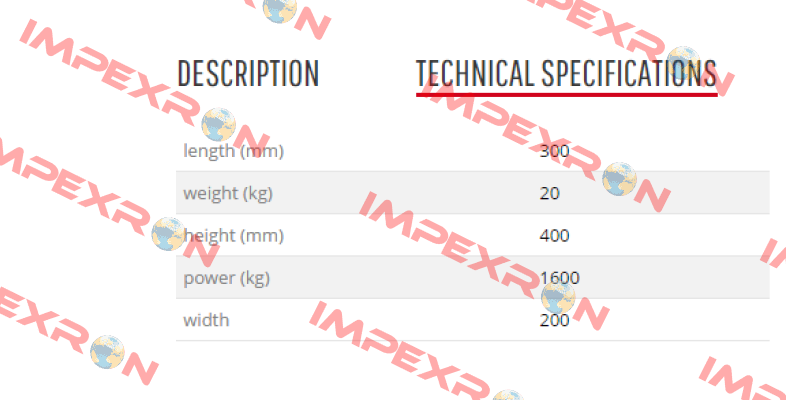
Task: Click the weight value 20
Action: click(x=549, y=193)
